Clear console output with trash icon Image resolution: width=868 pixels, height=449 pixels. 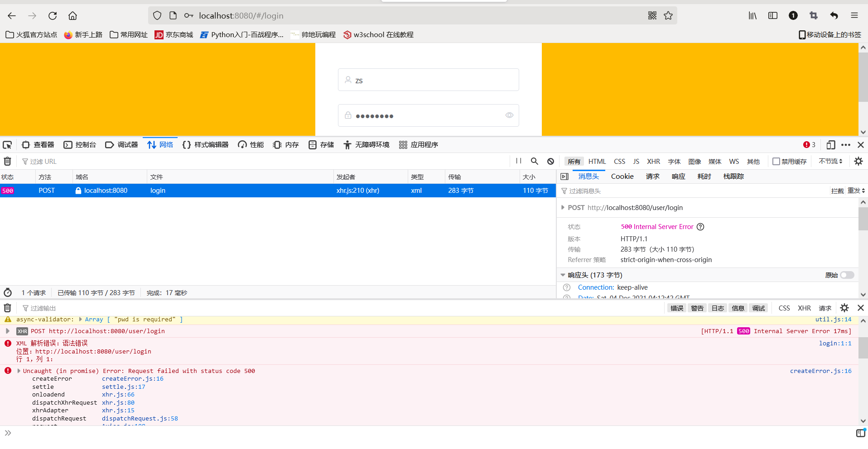[7, 308]
